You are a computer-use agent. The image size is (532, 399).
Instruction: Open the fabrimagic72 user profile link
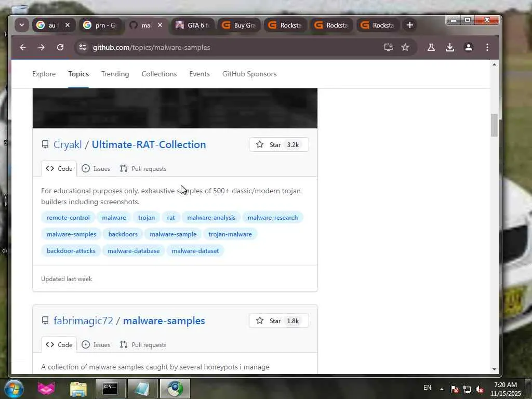click(x=83, y=321)
